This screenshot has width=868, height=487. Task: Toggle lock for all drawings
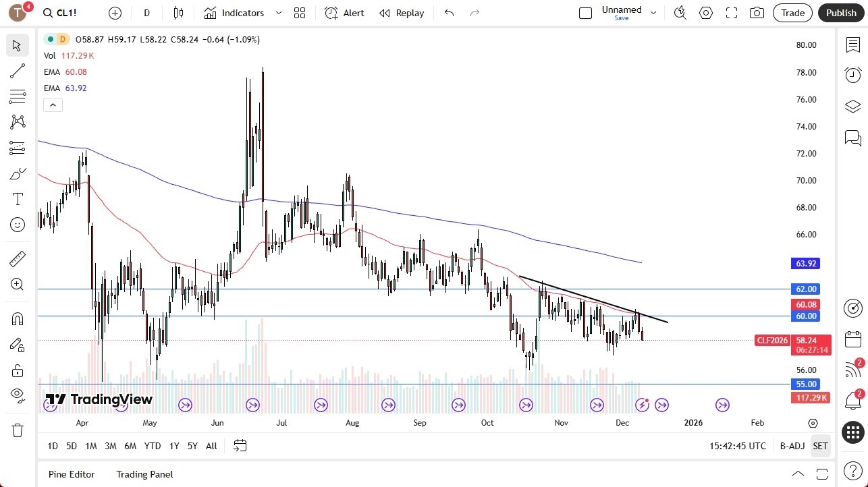18,370
